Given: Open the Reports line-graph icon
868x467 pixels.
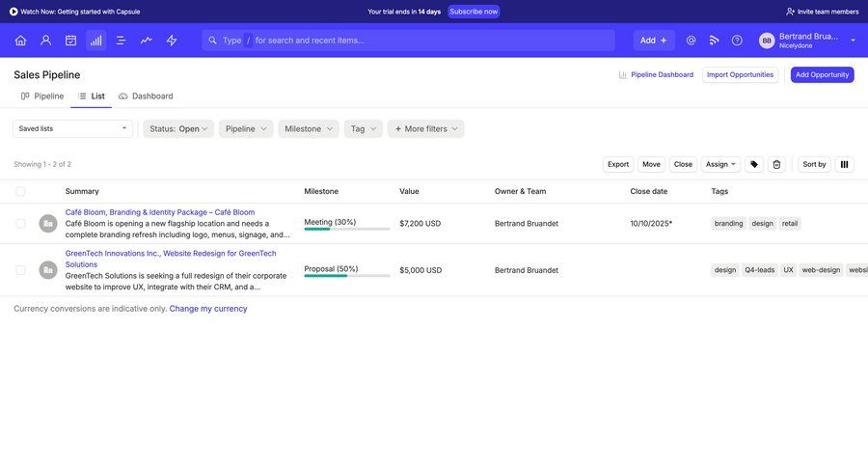Looking at the screenshot, I should [x=147, y=41].
